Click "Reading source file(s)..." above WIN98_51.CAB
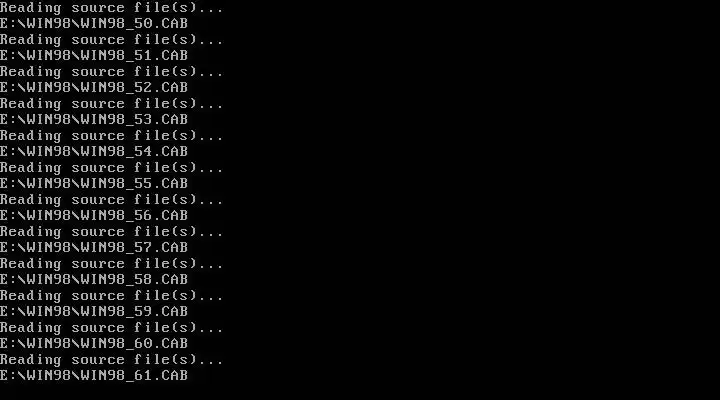720x400 pixels. click(112, 40)
